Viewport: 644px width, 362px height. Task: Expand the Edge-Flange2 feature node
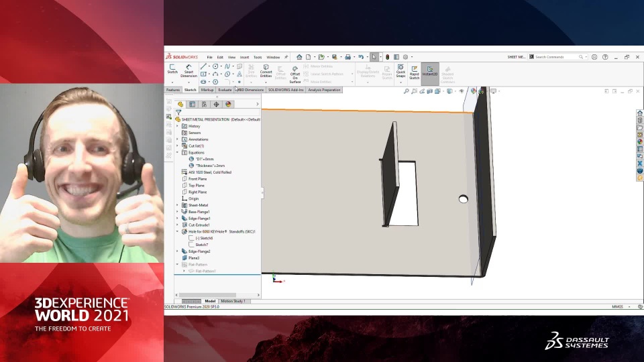point(177,251)
